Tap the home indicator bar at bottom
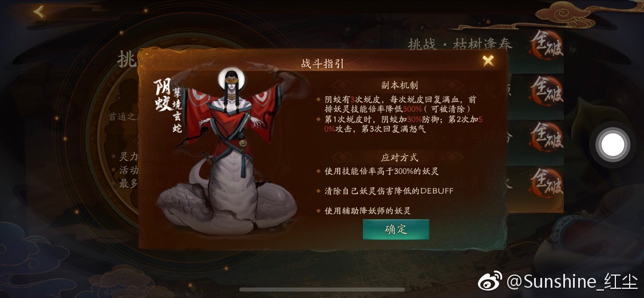This screenshot has height=298, width=644. [x=322, y=290]
